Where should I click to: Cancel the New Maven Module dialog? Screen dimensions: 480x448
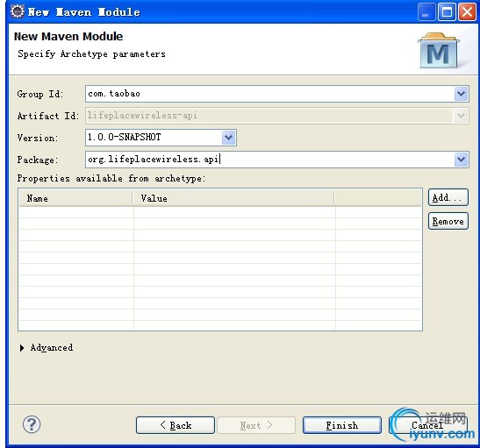pyautogui.click(x=428, y=425)
